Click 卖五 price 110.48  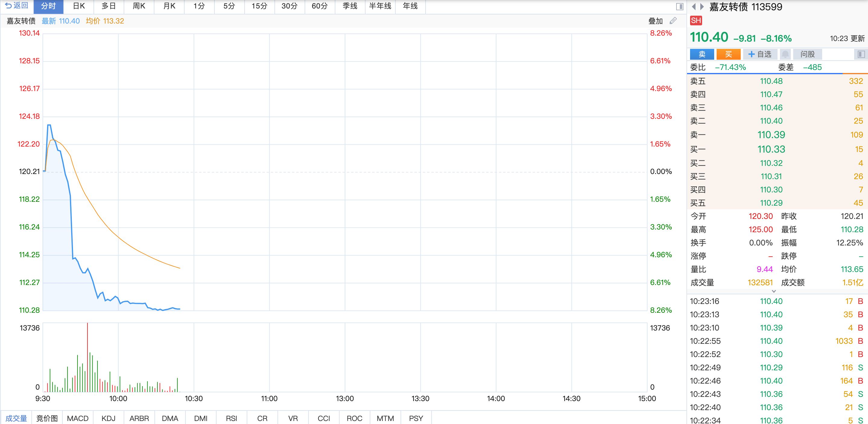[771, 81]
